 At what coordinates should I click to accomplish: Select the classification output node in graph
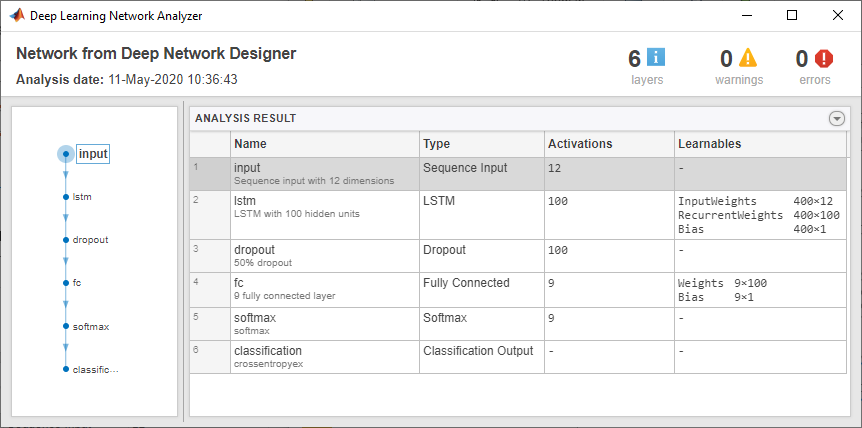point(66,369)
